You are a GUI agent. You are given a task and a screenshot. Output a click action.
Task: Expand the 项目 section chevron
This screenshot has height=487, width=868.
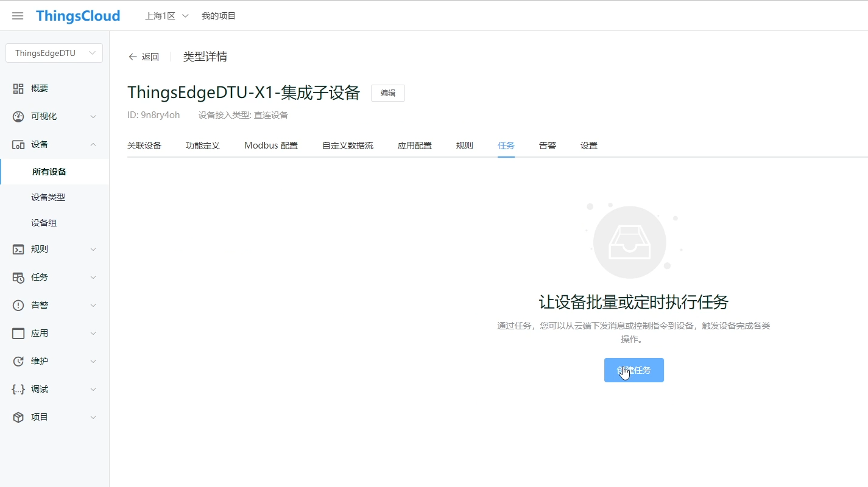click(93, 417)
